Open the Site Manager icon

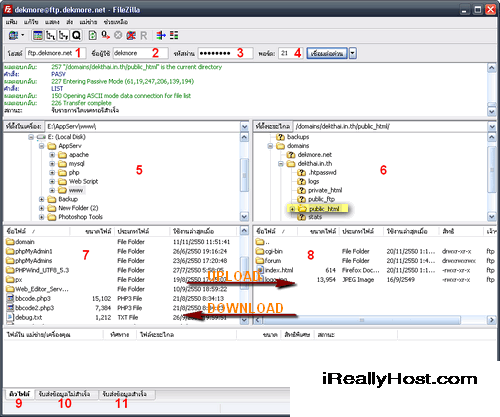(13, 35)
